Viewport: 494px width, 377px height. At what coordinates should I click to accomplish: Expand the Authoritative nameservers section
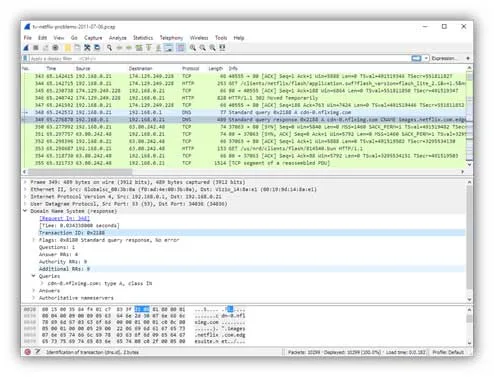click(x=34, y=298)
